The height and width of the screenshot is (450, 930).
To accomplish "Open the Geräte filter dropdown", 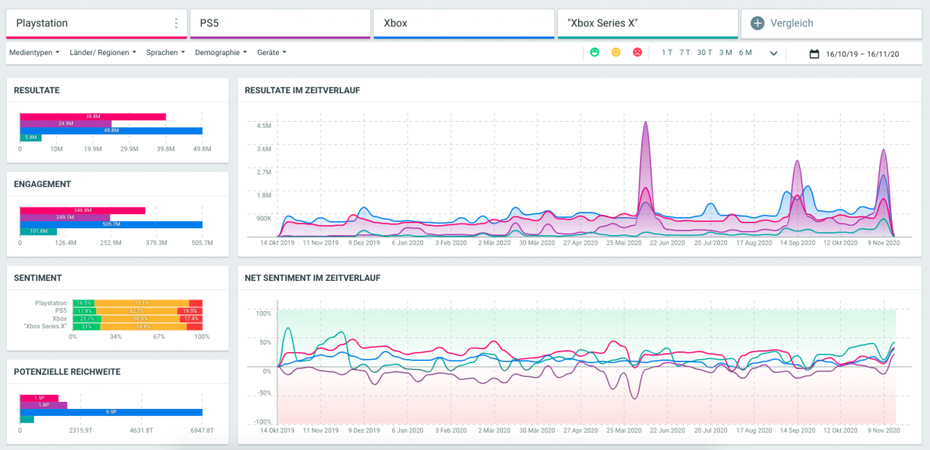I will click(x=272, y=52).
